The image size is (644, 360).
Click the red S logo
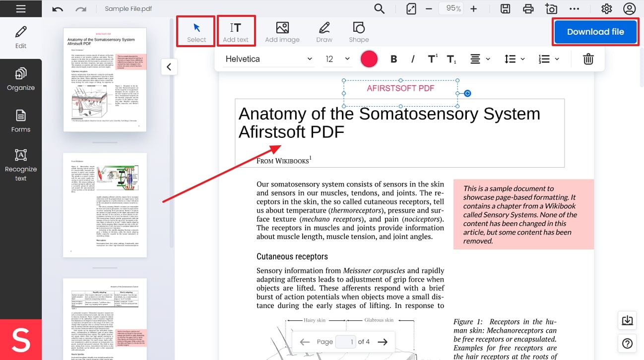pyautogui.click(x=21, y=340)
